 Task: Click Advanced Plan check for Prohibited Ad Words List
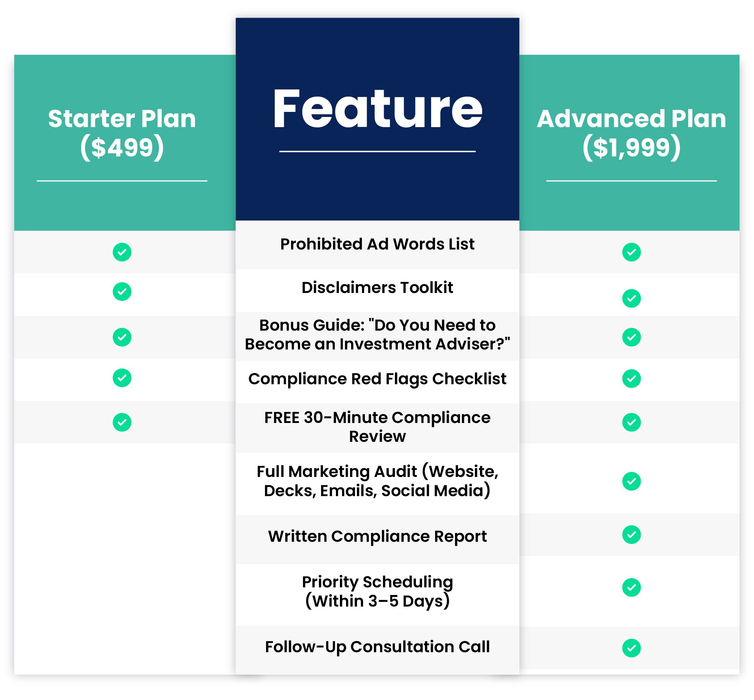coord(631,252)
